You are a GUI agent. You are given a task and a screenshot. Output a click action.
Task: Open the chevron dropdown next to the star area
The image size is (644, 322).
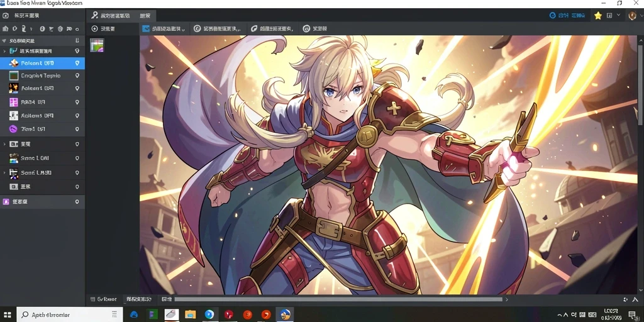pos(619,15)
